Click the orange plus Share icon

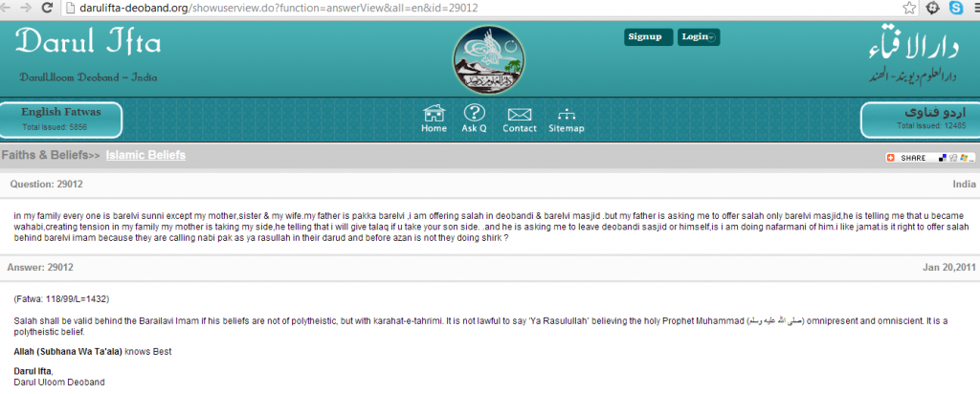(891, 158)
